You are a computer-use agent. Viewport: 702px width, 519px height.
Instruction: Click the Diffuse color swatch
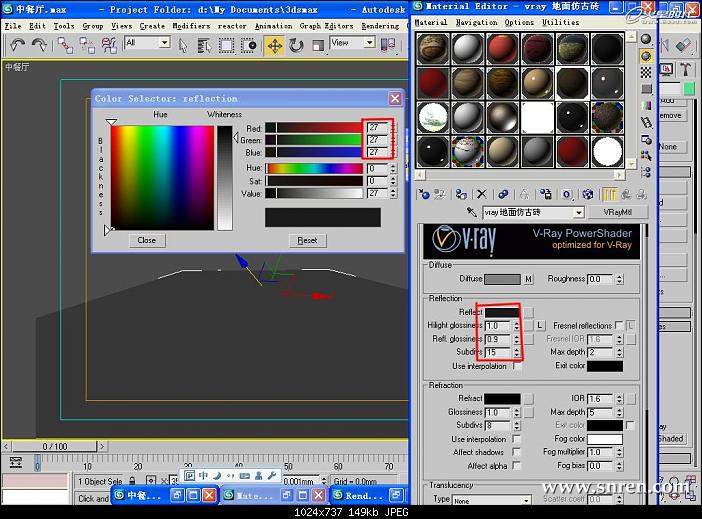point(504,279)
